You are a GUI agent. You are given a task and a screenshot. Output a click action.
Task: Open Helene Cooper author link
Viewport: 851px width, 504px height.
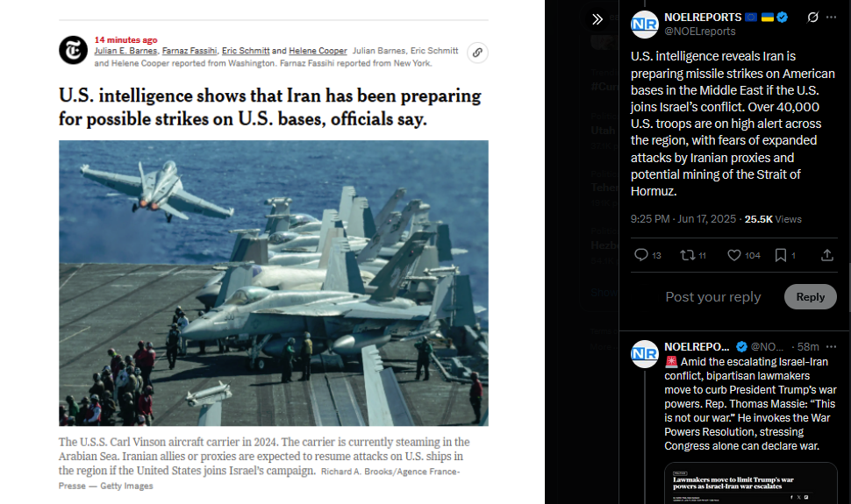point(318,51)
